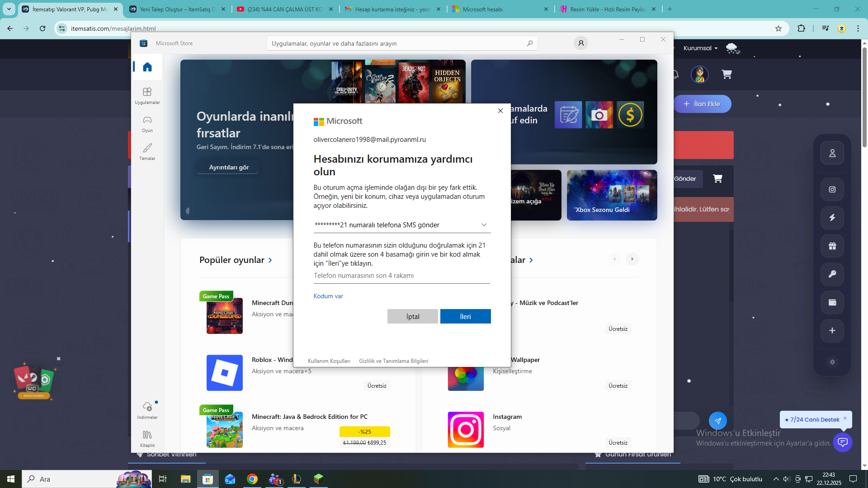Open Oyun section in Store sidebar
Viewport: 868px width, 488px height.
coord(147,123)
